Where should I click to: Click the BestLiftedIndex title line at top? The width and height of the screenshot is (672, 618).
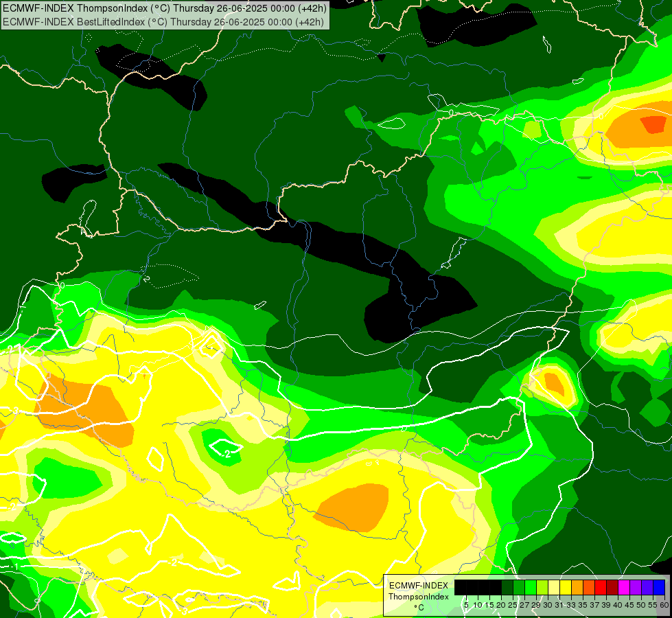(x=163, y=22)
